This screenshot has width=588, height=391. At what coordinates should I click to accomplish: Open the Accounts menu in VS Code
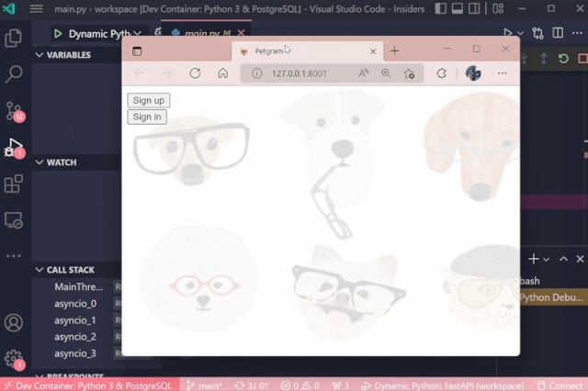[x=14, y=323]
